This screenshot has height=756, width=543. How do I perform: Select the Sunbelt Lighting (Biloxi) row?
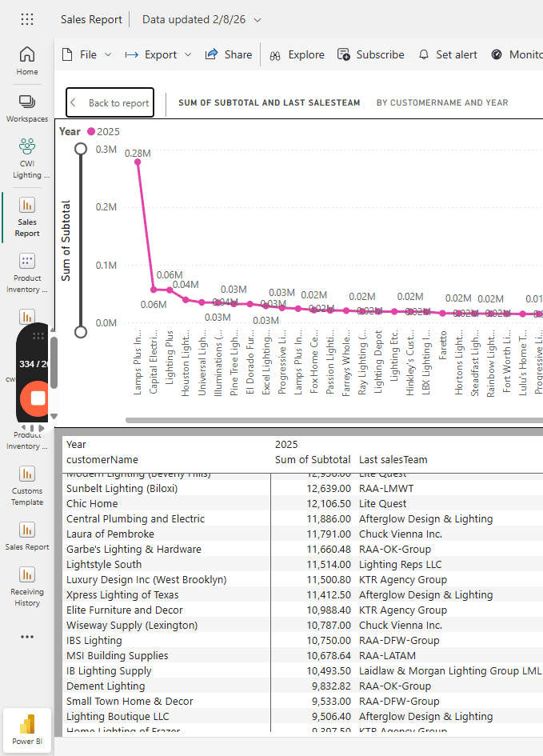(x=304, y=489)
